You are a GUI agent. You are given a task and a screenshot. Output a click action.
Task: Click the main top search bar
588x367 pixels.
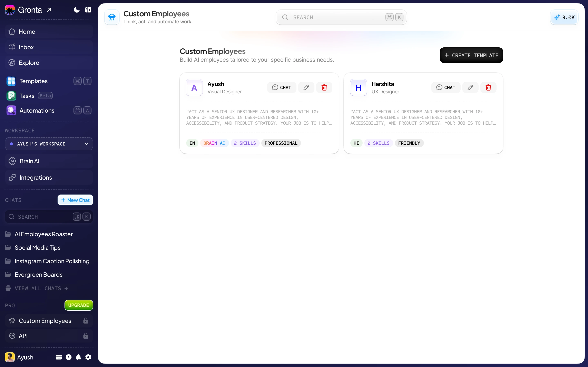[x=341, y=17]
